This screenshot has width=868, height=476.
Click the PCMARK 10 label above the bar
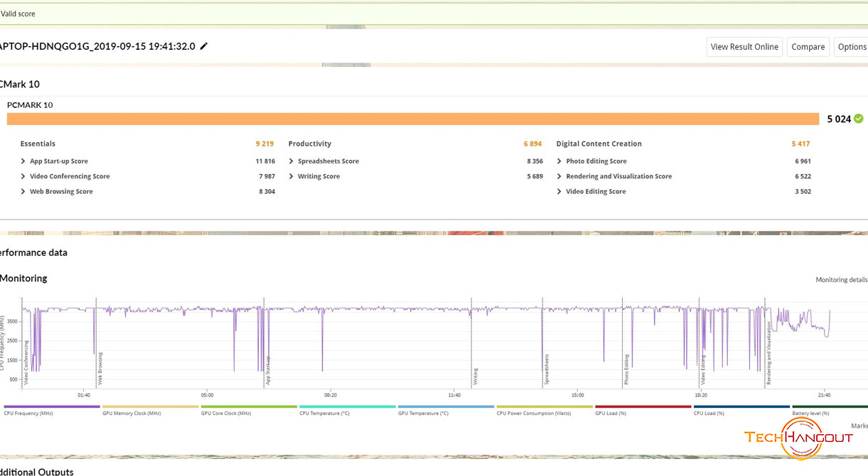pos(30,105)
